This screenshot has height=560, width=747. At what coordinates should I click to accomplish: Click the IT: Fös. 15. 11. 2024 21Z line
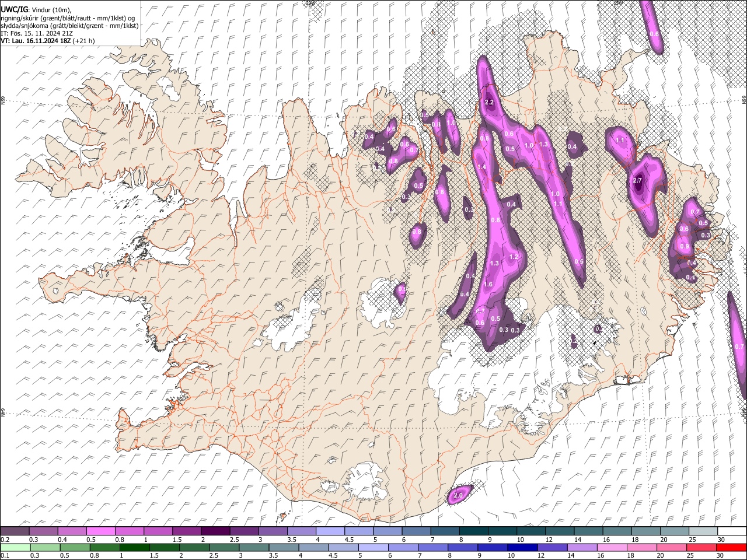pos(37,33)
